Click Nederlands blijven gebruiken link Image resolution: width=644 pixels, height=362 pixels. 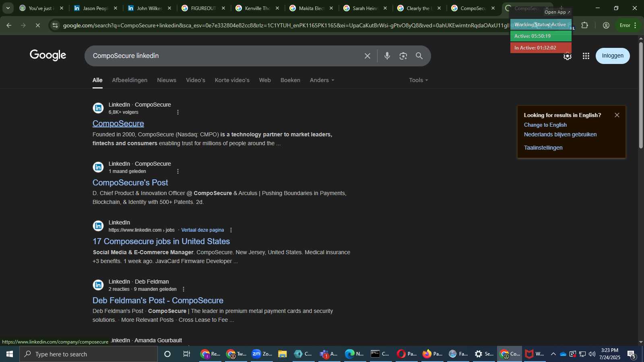click(x=560, y=135)
